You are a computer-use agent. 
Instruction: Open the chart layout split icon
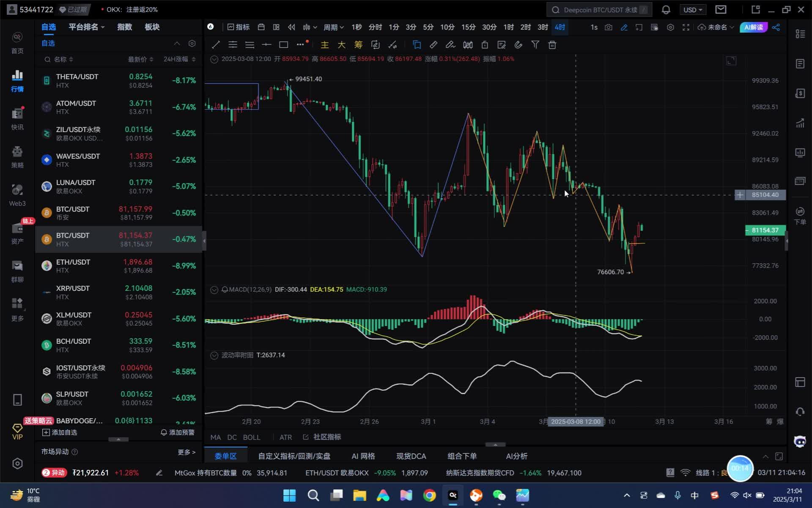276,27
